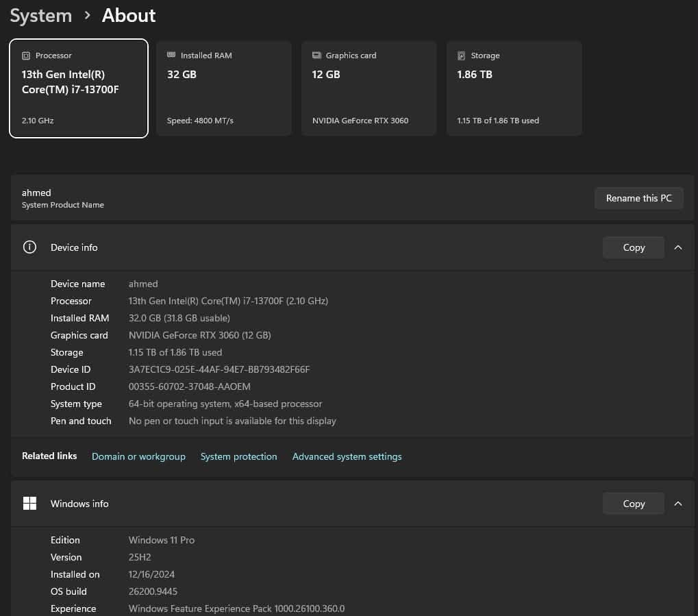Click the Device info circle icon
Image resolution: width=698 pixels, height=616 pixels.
tap(30, 247)
